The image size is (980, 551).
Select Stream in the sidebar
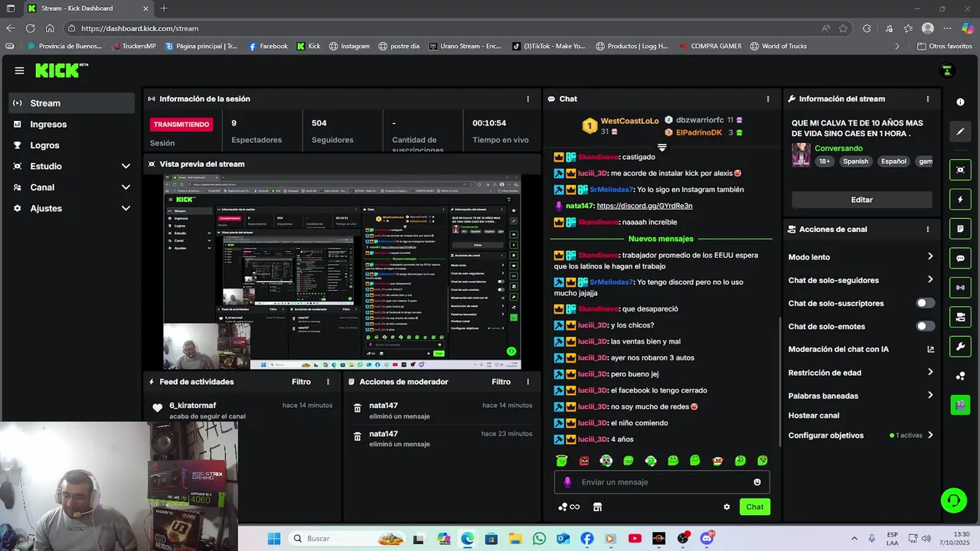[72, 103]
